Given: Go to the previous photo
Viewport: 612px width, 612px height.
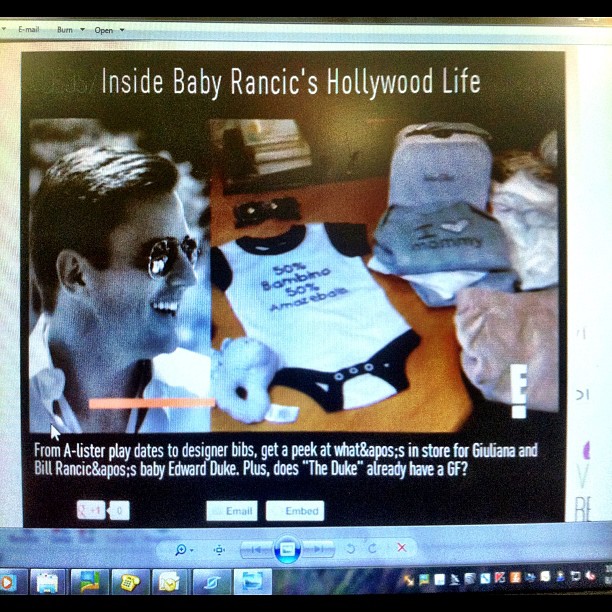Looking at the screenshot, I should [256, 549].
